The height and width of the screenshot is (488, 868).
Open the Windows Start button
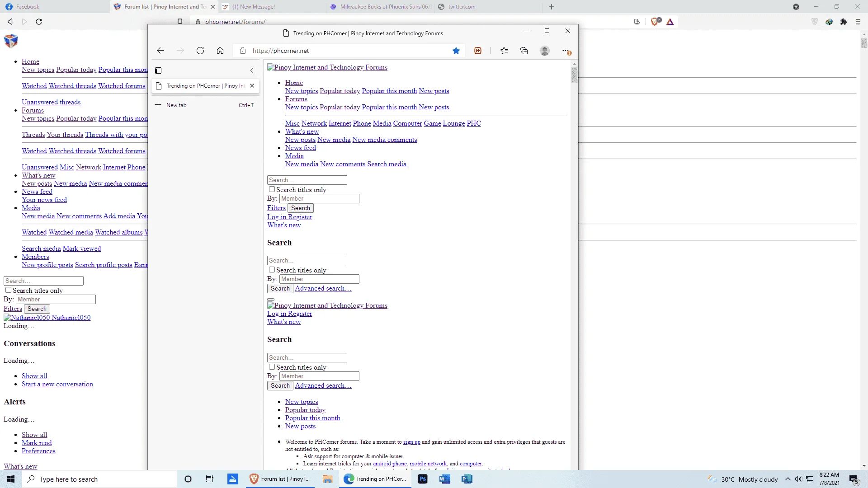pyautogui.click(x=11, y=479)
